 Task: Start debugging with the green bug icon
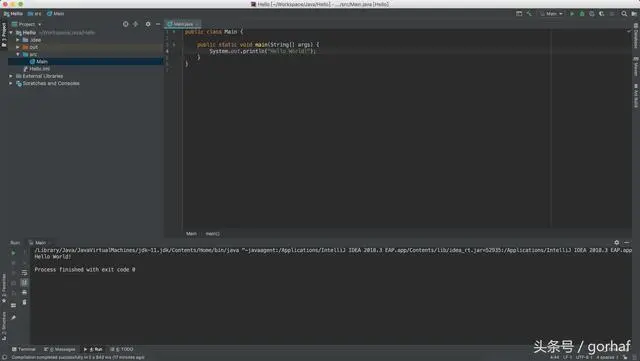582,13
